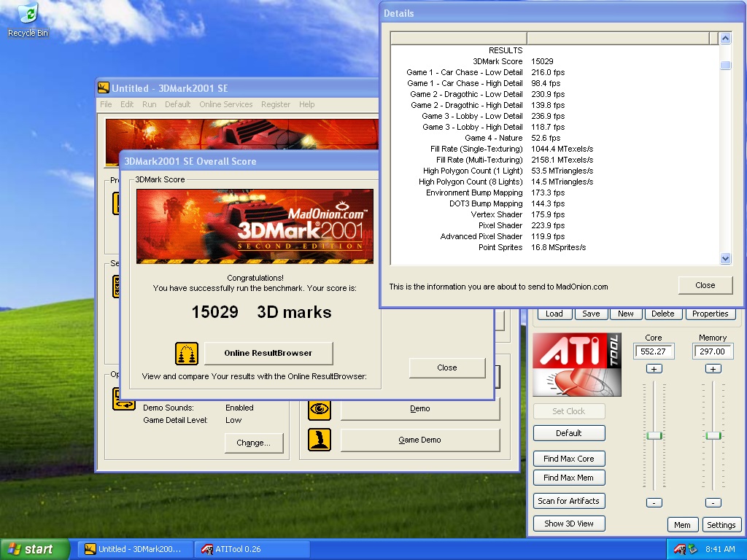Screen dimensions: 747x560
Task: Click the 3DMark2001 banner image in score dialog
Action: (255, 226)
